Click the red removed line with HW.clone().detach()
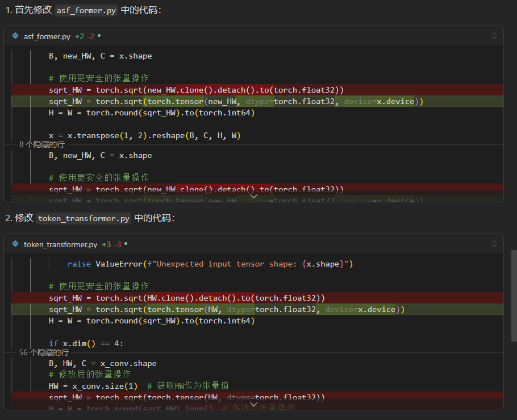This screenshot has height=420, width=517. click(257, 298)
